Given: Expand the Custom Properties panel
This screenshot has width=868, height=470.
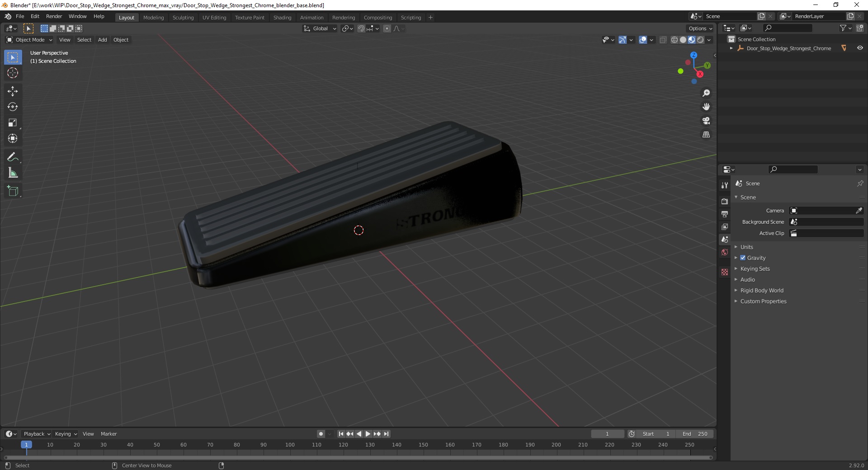Looking at the screenshot, I should point(763,301).
